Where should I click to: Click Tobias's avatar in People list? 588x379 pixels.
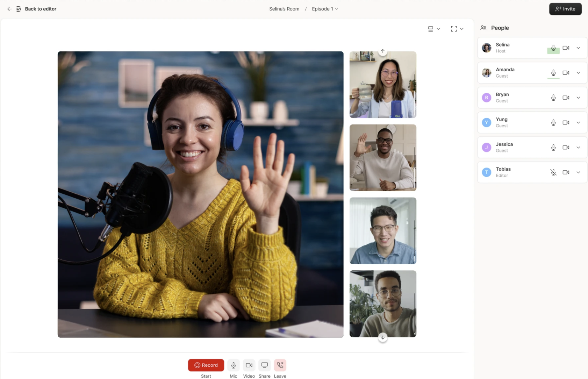(x=486, y=172)
